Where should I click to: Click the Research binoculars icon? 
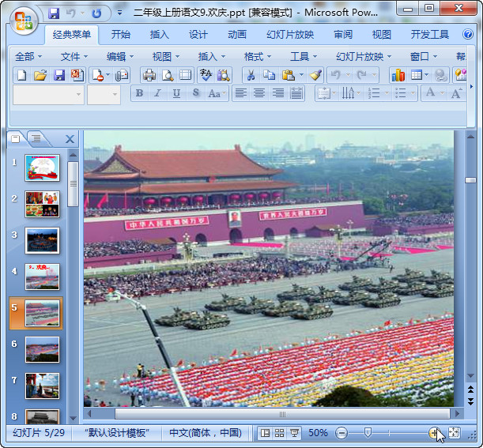tap(224, 75)
